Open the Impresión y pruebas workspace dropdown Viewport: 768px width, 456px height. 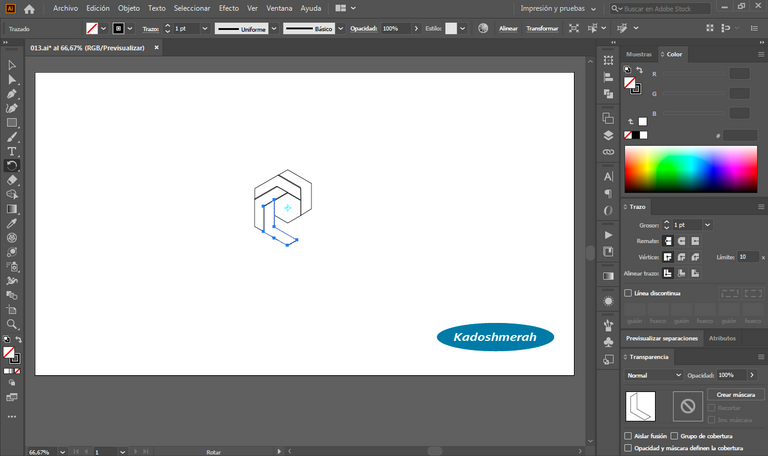[x=558, y=8]
